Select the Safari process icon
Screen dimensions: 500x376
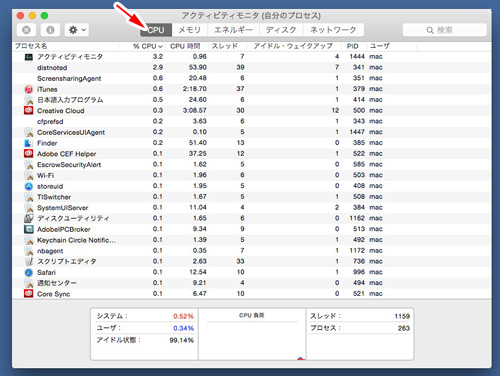tap(29, 272)
